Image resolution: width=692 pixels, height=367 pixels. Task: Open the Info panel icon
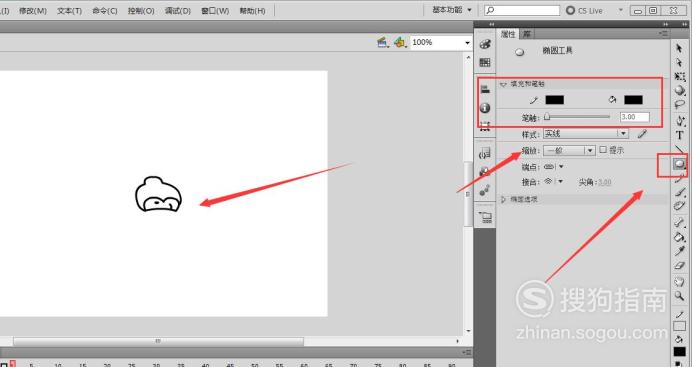485,108
